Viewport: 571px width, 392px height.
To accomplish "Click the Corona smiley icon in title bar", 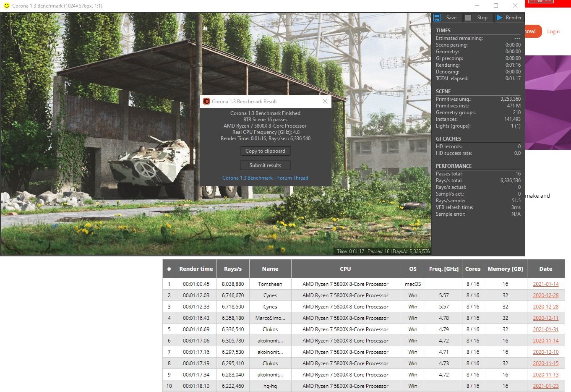I will (6, 5).
